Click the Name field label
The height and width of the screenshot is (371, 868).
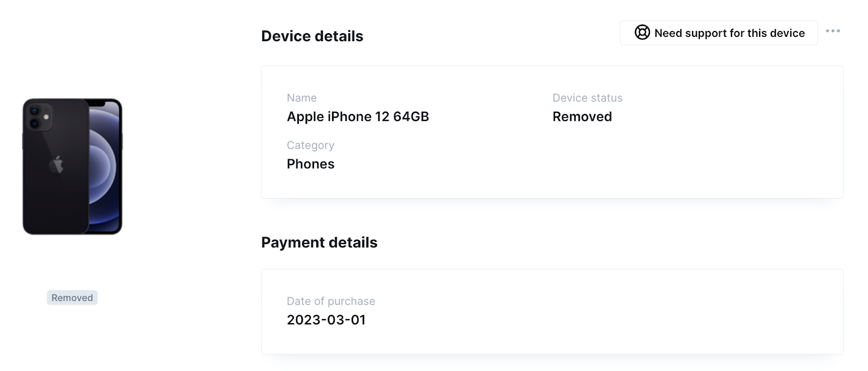[302, 98]
